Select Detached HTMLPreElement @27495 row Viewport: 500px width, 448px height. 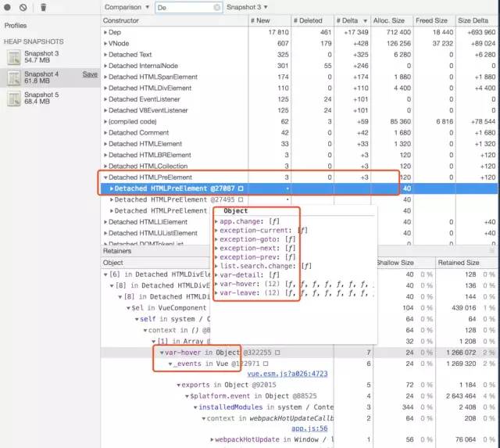pyautogui.click(x=299, y=199)
